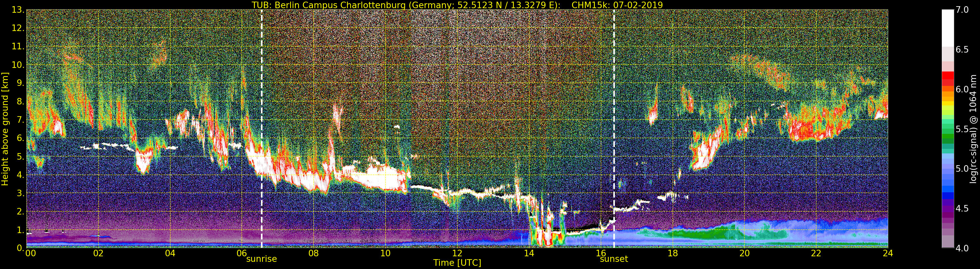Screen dimensions: 980x269
Task: Click the time axis tick '18'
Action: coord(673,253)
